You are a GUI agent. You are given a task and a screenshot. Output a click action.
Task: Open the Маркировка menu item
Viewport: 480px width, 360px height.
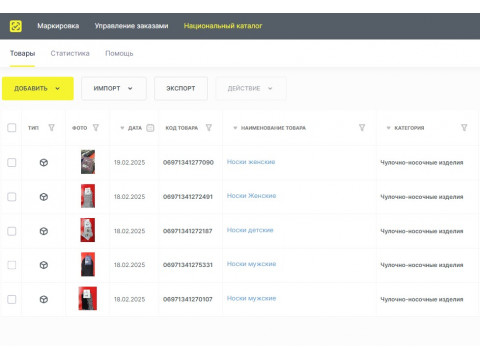click(58, 26)
